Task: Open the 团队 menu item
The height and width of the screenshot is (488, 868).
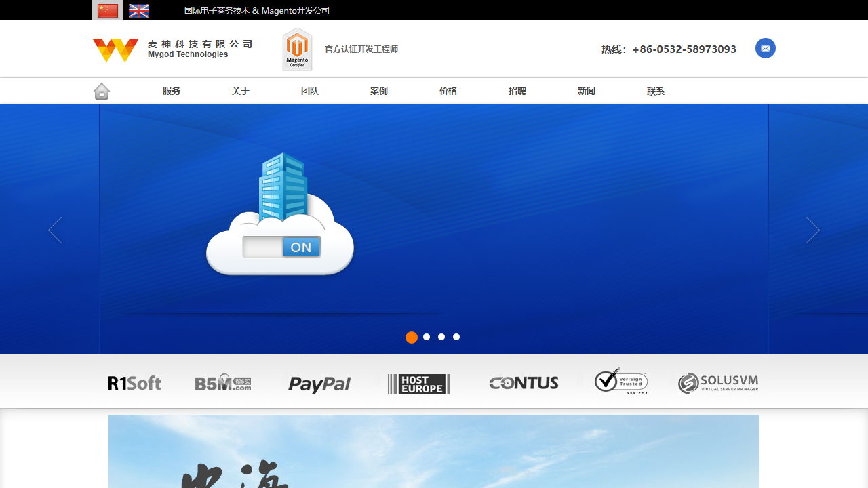Action: click(310, 91)
